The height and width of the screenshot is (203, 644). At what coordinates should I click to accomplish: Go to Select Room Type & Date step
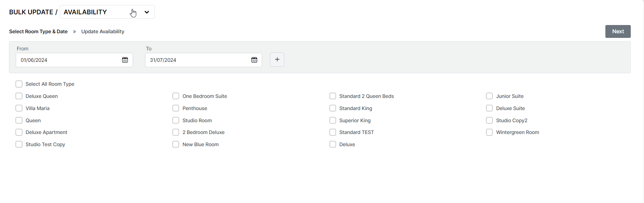coord(38,31)
